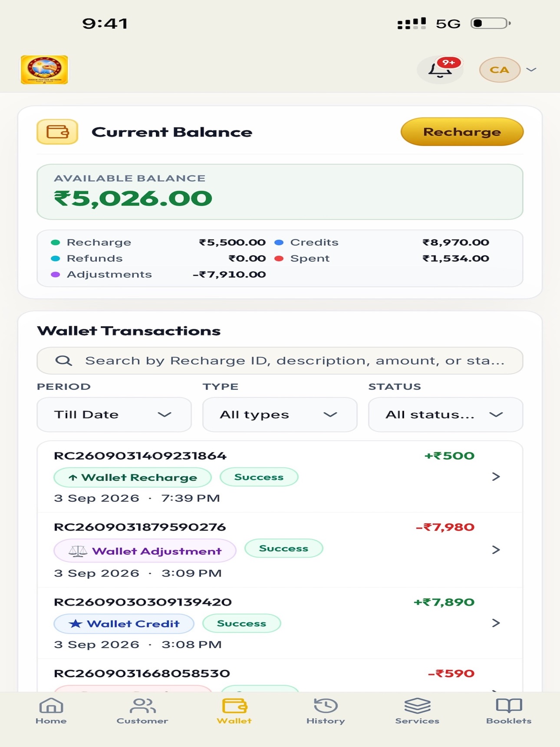This screenshot has width=560, height=747.
Task: Click the Adjustments -₹7,910.00 value
Action: tap(229, 274)
